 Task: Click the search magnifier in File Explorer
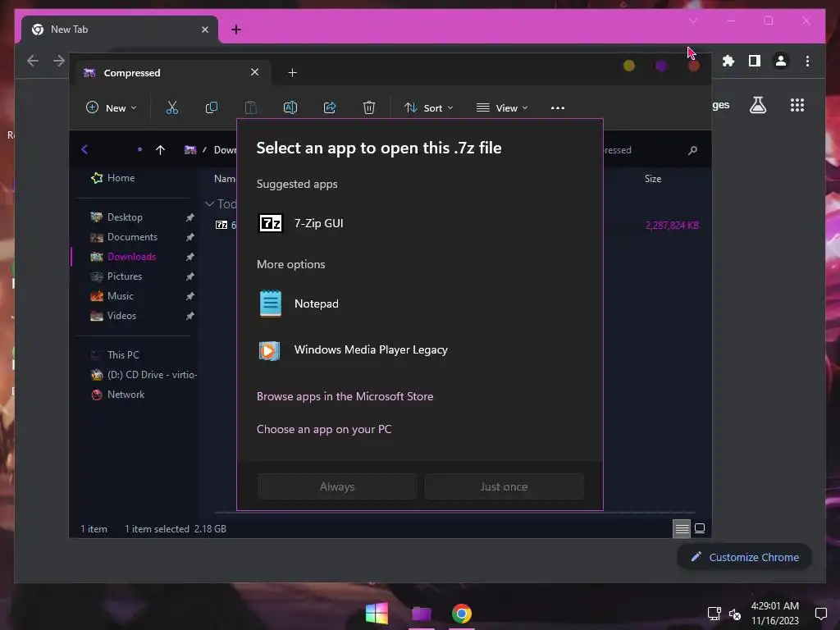(692, 150)
